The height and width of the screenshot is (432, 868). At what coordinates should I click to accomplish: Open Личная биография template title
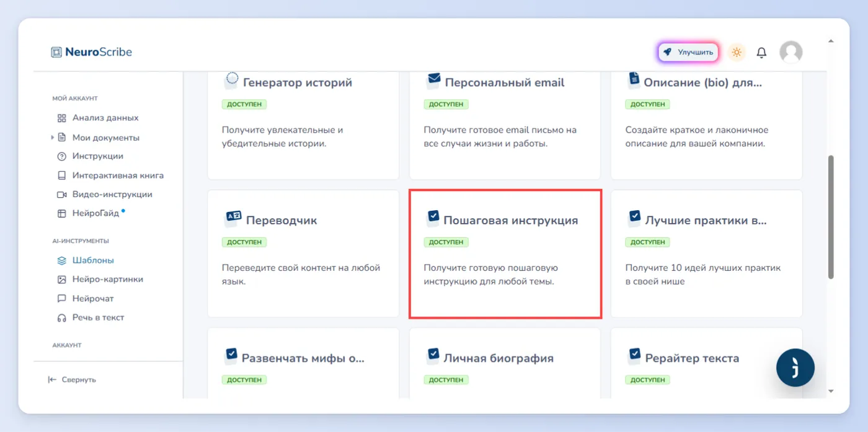click(498, 358)
